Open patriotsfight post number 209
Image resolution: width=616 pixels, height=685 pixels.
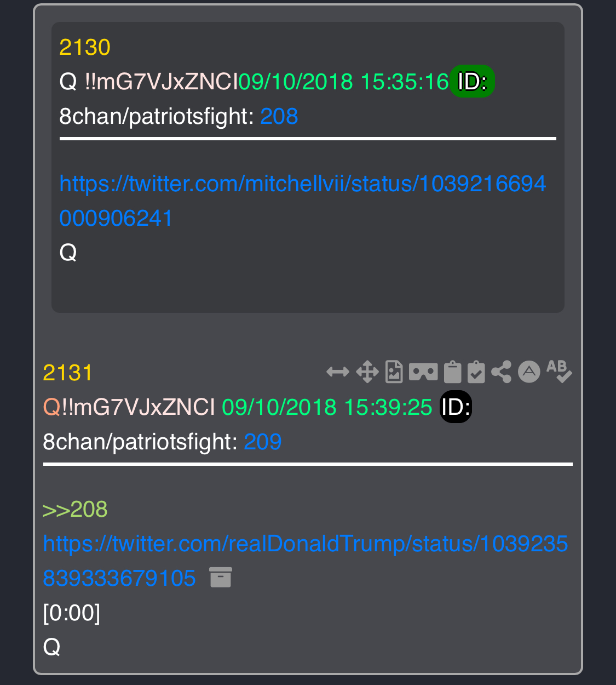click(x=263, y=442)
